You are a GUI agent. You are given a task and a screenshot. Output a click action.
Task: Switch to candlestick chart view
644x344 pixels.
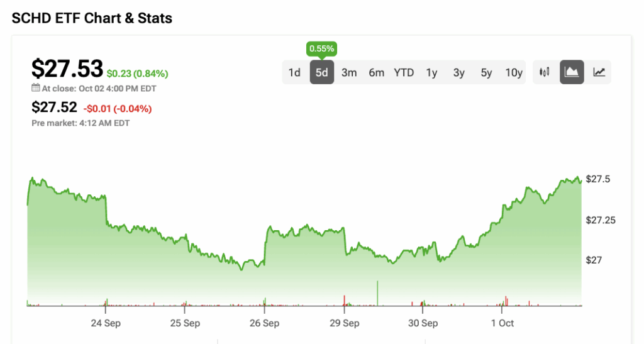point(545,72)
